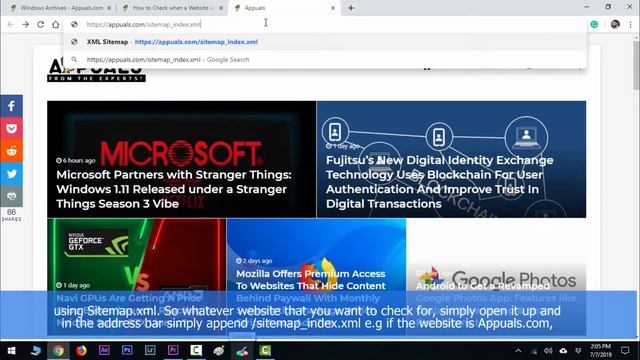
Task: Reload the current page
Action: pos(40,24)
